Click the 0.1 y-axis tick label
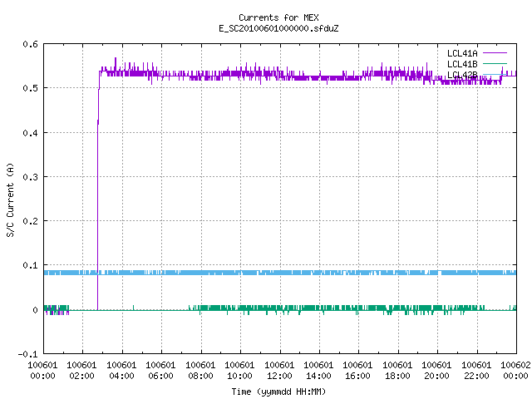 (30, 265)
